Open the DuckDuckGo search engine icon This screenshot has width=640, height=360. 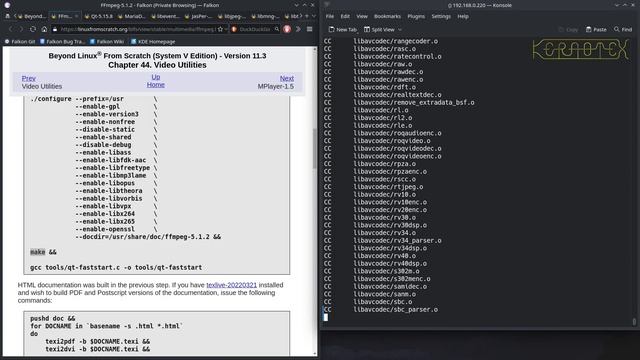point(234,29)
